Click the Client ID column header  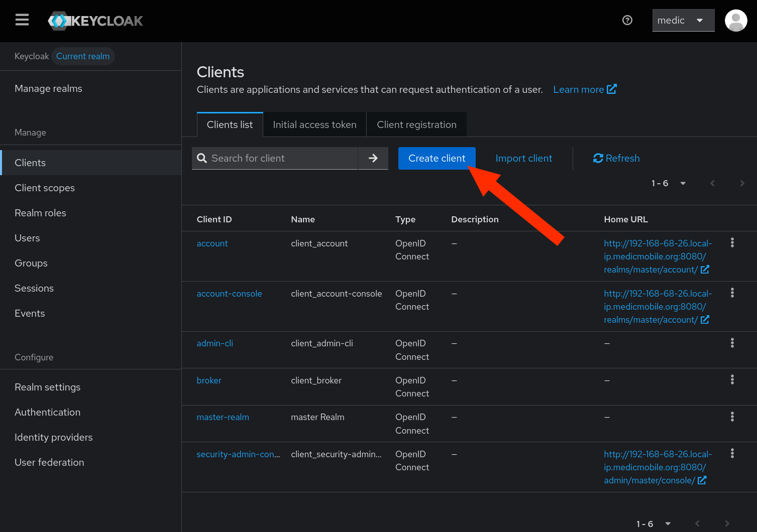tap(214, 219)
